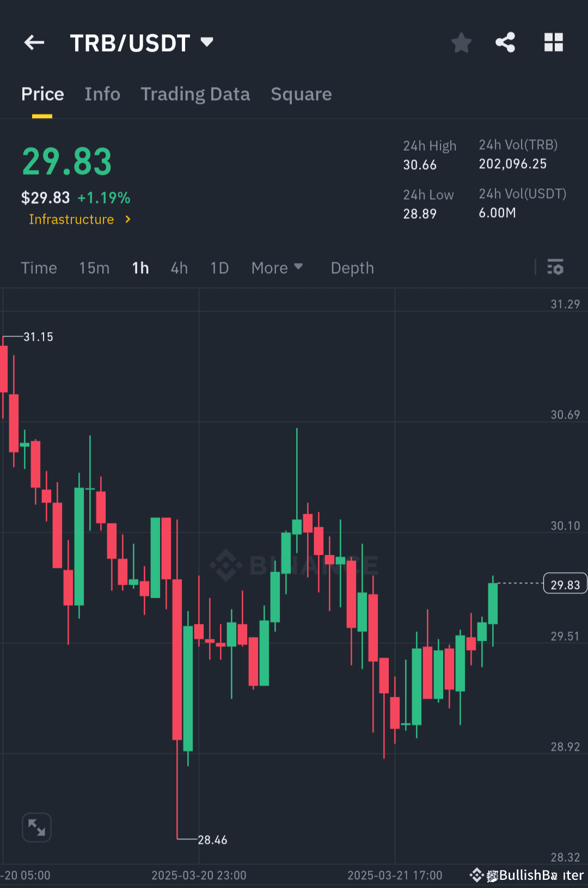The image size is (588, 888).
Task: Tap the share icon at top right
Action: [505, 42]
